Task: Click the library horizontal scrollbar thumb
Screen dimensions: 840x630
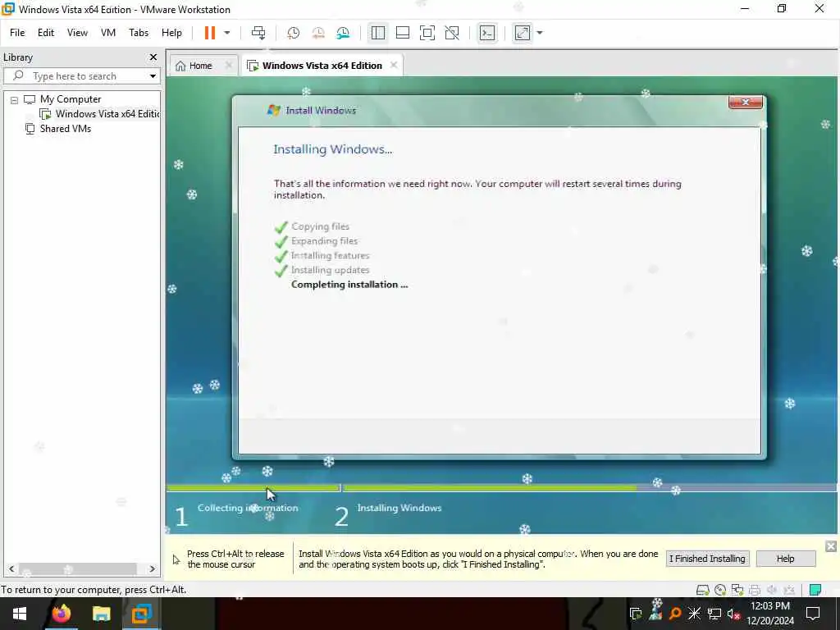Action: tap(78, 568)
